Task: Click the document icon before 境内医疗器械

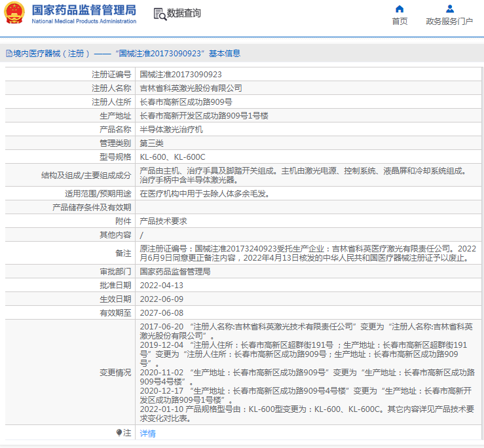Action: pos(9,54)
